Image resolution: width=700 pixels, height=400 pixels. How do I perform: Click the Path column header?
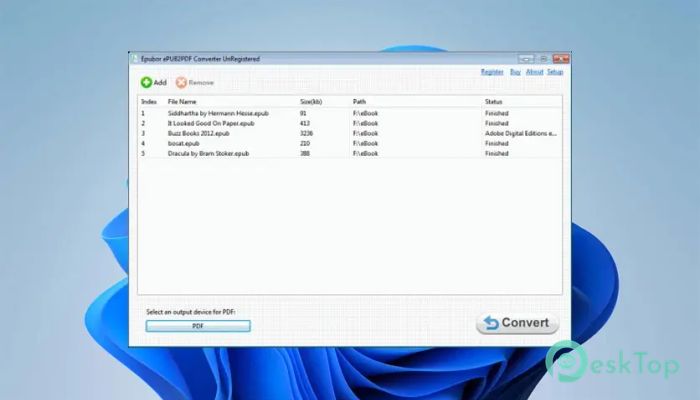pyautogui.click(x=359, y=102)
